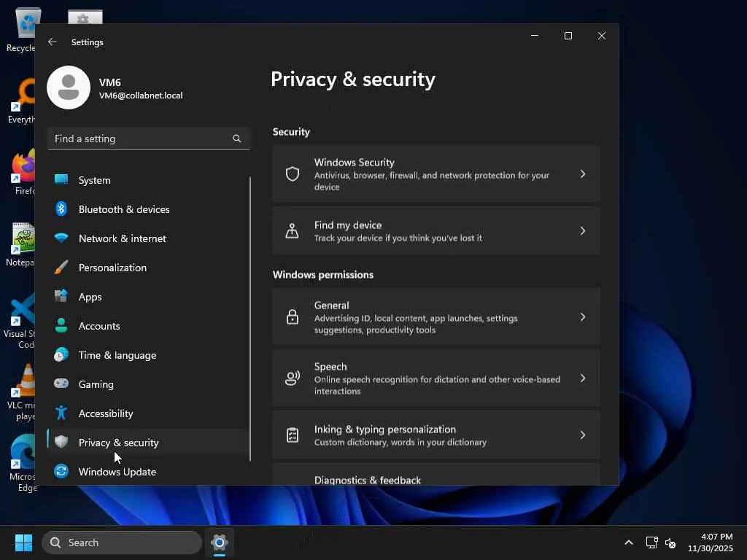The height and width of the screenshot is (560, 747).
Task: Open the Windows Security card
Action: (x=436, y=174)
